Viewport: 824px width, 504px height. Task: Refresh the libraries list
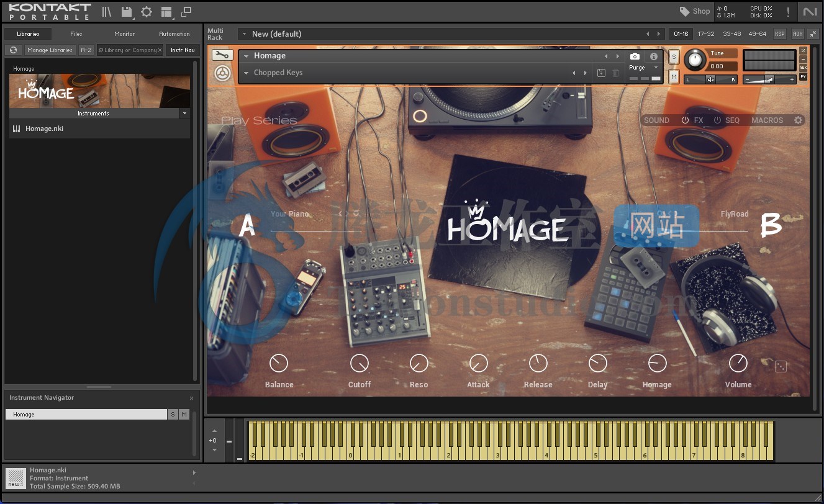tap(13, 50)
